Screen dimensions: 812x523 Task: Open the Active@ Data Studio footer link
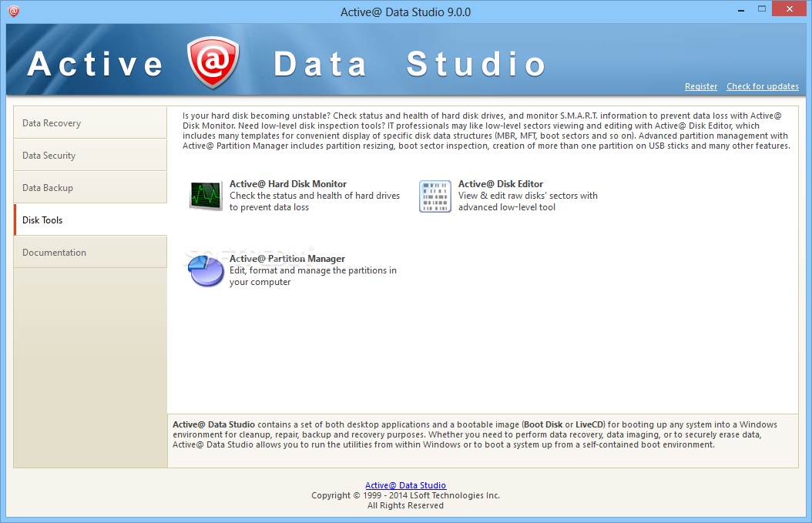tap(405, 485)
